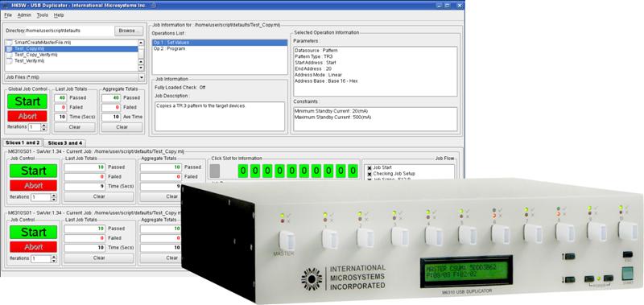Click the file list scrollbar up arrow

(x=142, y=43)
